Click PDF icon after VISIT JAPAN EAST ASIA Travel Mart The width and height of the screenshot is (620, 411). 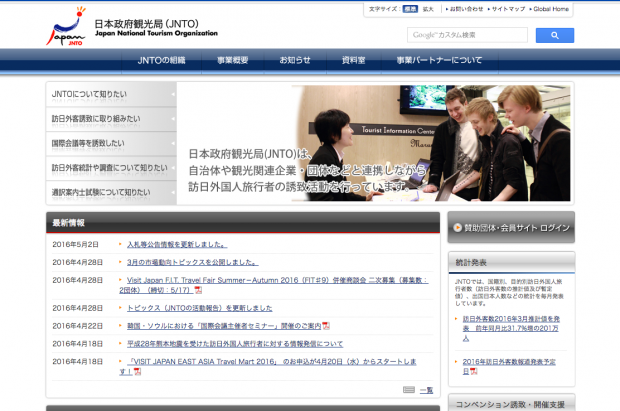(x=137, y=371)
